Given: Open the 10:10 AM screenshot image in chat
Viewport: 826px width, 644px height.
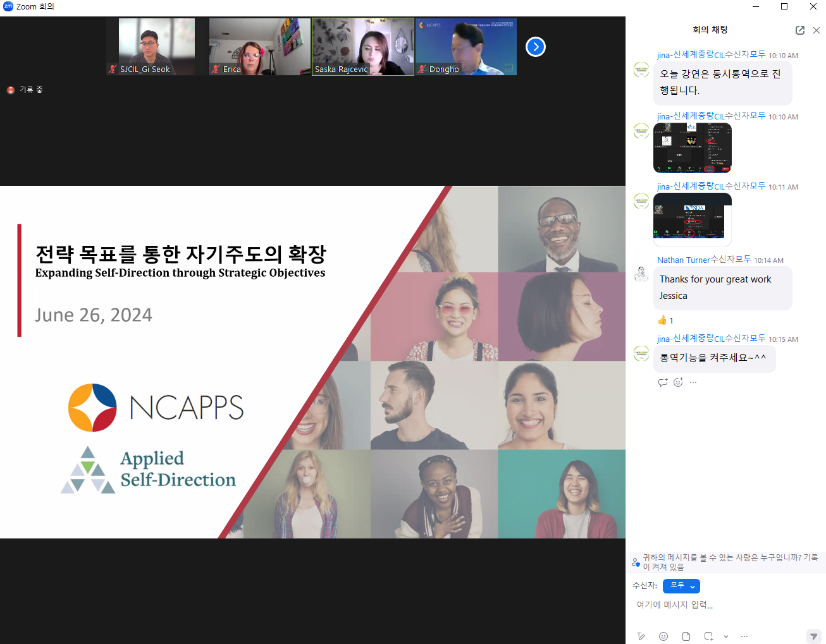Looking at the screenshot, I should point(693,148).
